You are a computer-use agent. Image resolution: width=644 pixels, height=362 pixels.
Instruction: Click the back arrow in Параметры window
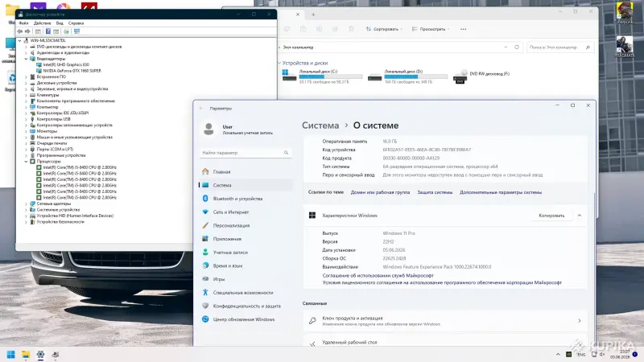click(201, 109)
